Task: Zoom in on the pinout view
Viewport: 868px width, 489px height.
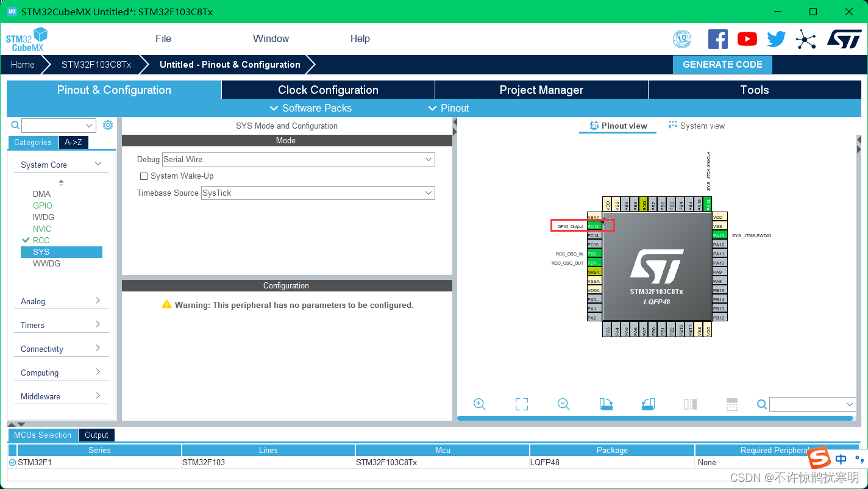Action: point(480,404)
